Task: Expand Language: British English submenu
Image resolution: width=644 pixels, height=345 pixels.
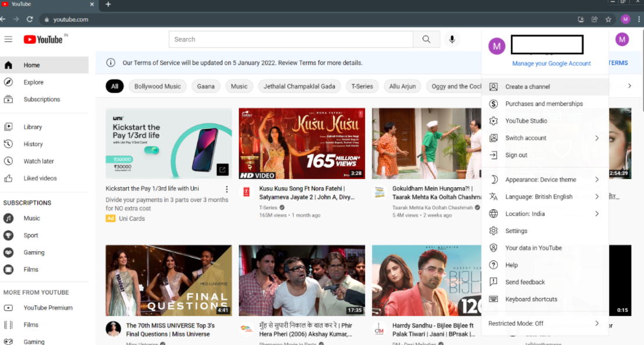Action: (x=544, y=196)
